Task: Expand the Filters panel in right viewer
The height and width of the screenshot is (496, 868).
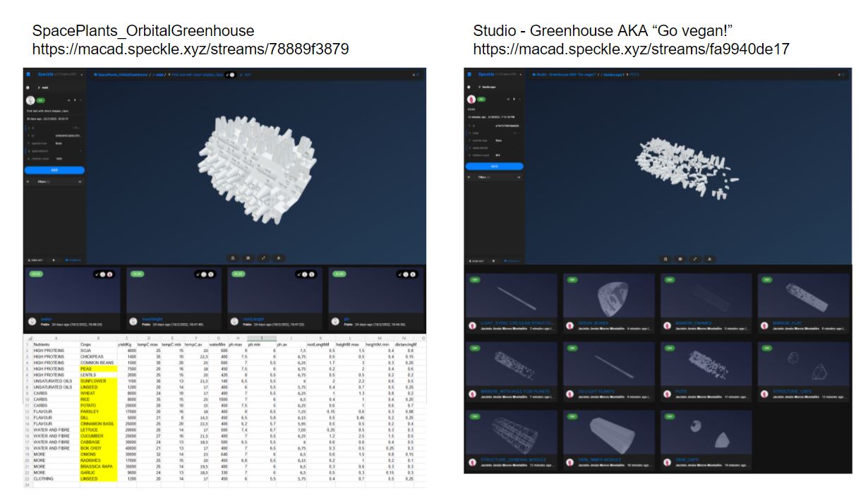Action: pyautogui.click(x=518, y=177)
